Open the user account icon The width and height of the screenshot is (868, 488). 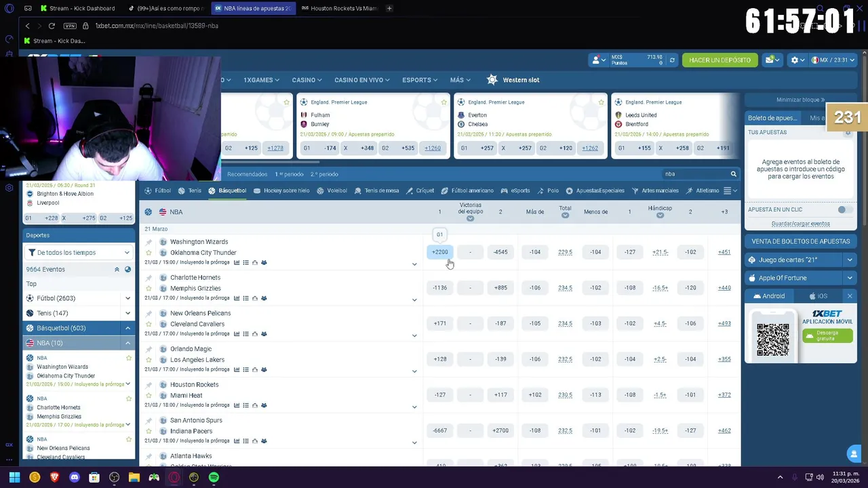pyautogui.click(x=596, y=60)
